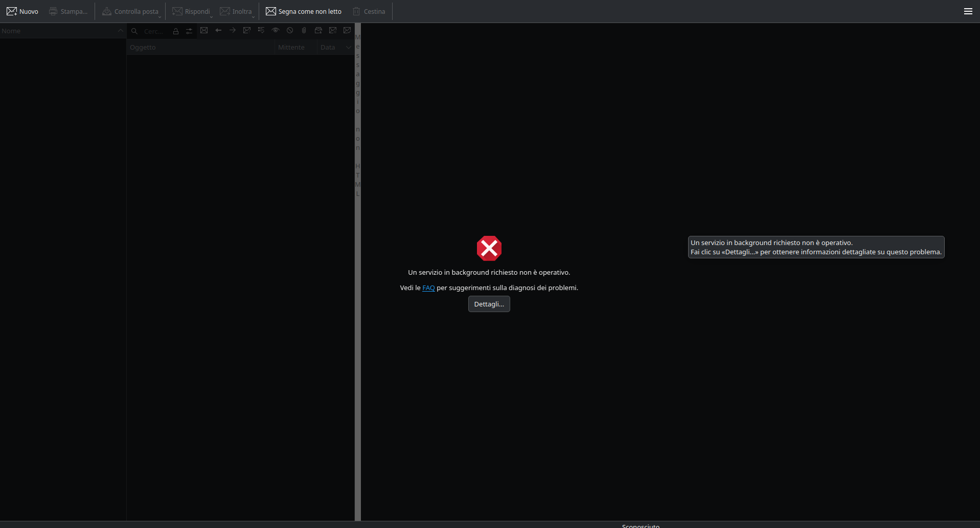Mark message with Segna come non letto
Image resolution: width=980 pixels, height=528 pixels.
click(x=304, y=11)
